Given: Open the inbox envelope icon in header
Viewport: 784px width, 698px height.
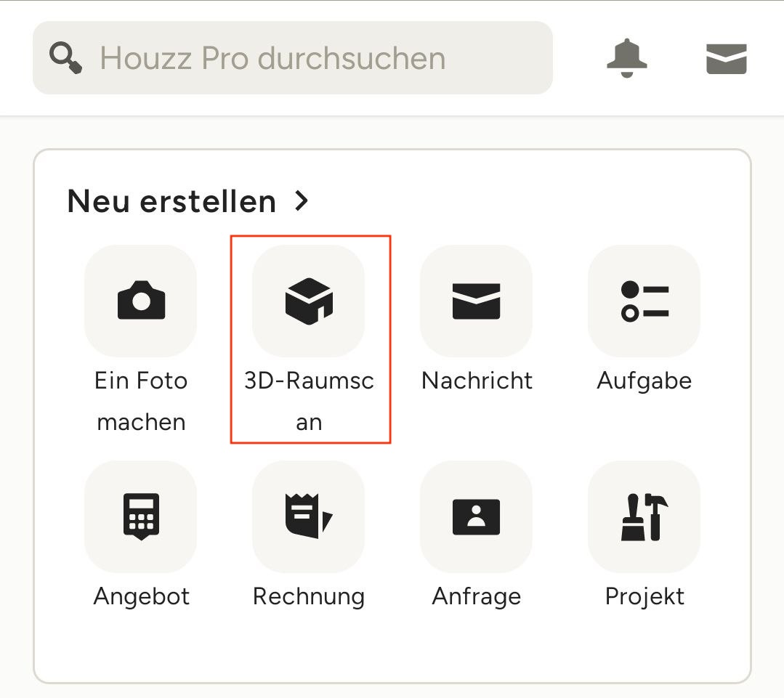Looking at the screenshot, I should coord(726,58).
